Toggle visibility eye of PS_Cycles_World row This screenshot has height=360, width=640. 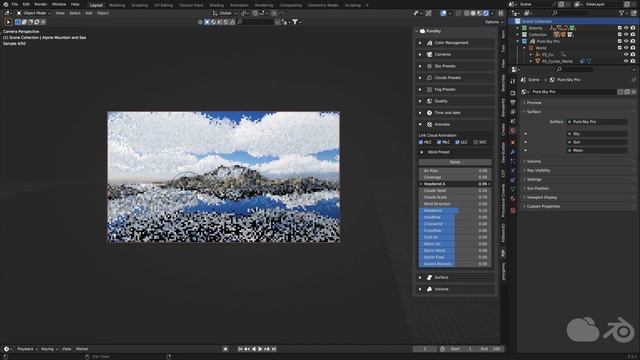tap(626, 61)
